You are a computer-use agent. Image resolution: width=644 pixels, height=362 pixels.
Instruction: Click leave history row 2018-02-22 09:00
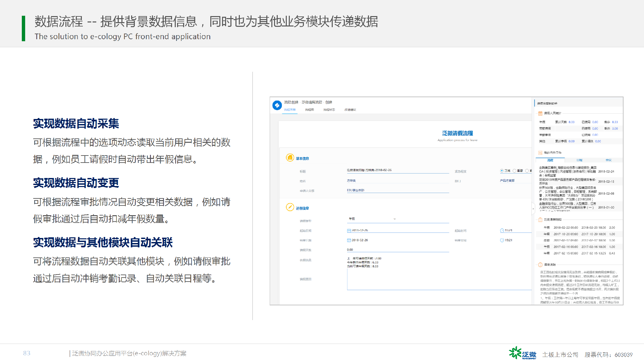[579, 228]
